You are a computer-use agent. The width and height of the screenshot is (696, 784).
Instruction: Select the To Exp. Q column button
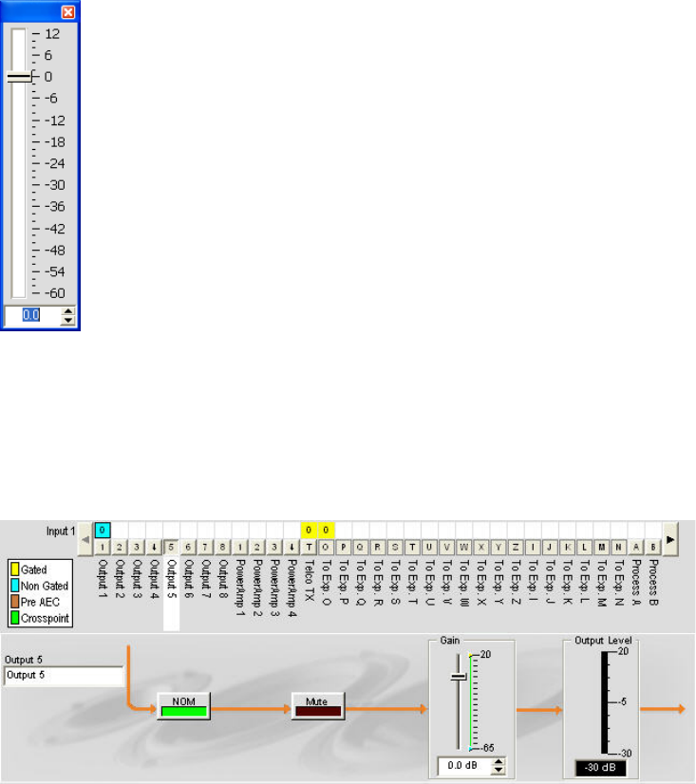click(360, 547)
